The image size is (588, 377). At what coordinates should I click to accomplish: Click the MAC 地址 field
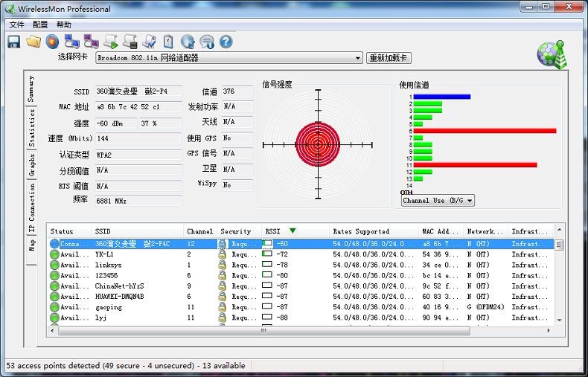pyautogui.click(x=138, y=107)
